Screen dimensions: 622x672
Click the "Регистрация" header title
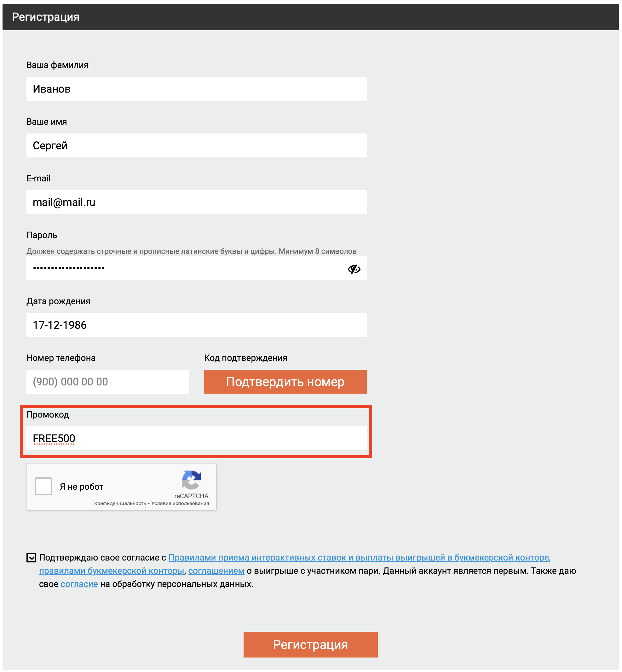click(x=46, y=17)
